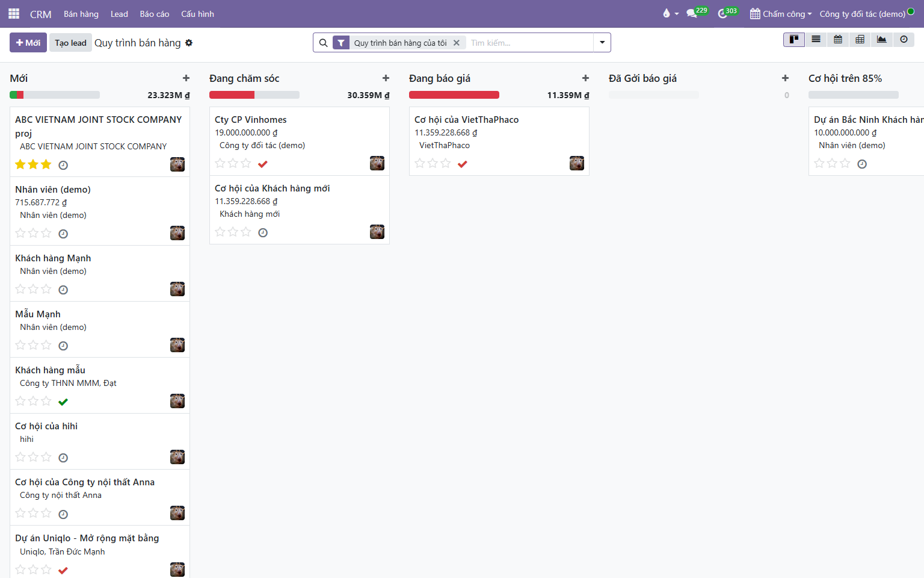924x578 pixels.
Task: Remove the Quy trình bán hàng của tôi filter
Action: click(x=457, y=43)
